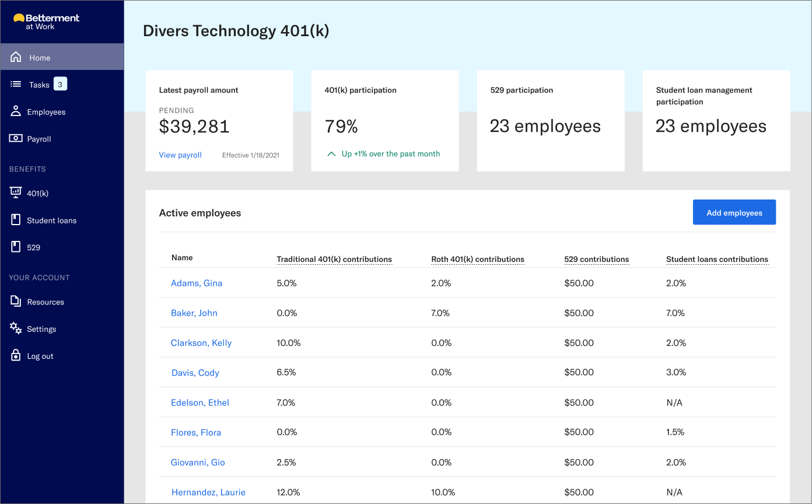
Task: Click the Traditional 401(k) contributions column header
Action: coord(334,259)
